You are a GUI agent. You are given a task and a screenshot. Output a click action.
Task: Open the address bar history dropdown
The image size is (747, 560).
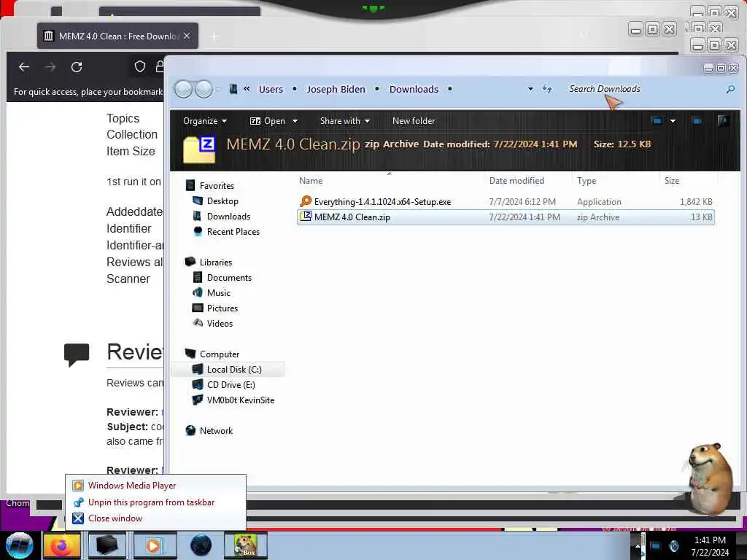click(x=530, y=89)
